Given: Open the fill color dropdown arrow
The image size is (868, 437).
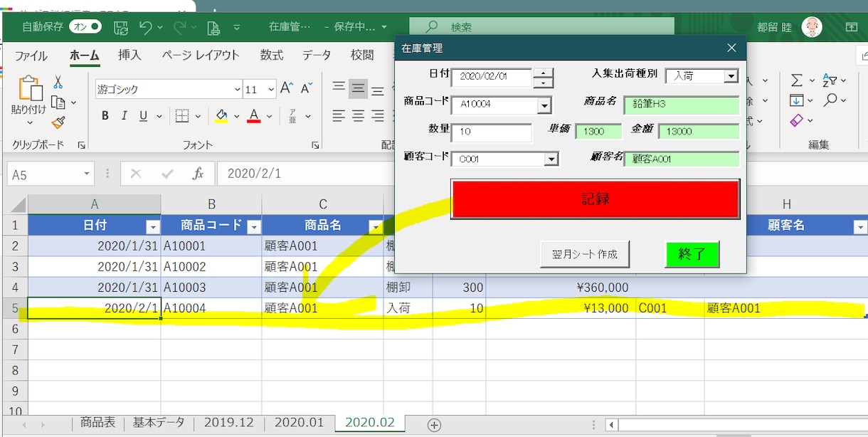Looking at the screenshot, I should pos(235,116).
